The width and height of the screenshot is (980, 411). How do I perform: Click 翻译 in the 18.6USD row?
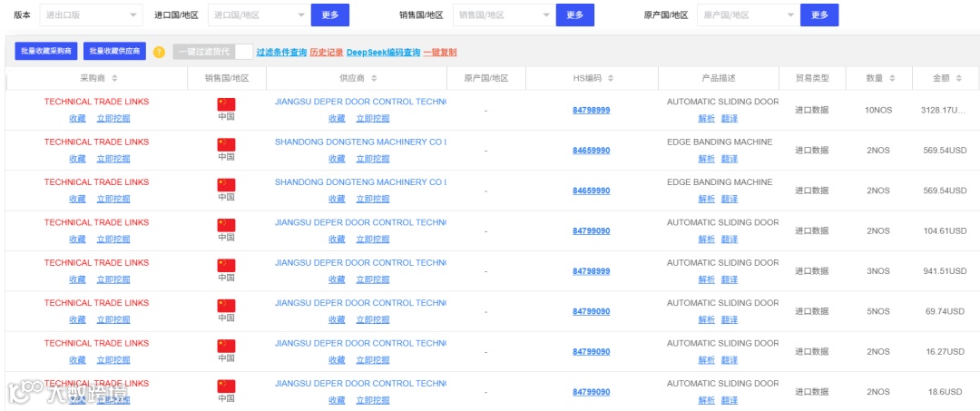click(x=730, y=400)
